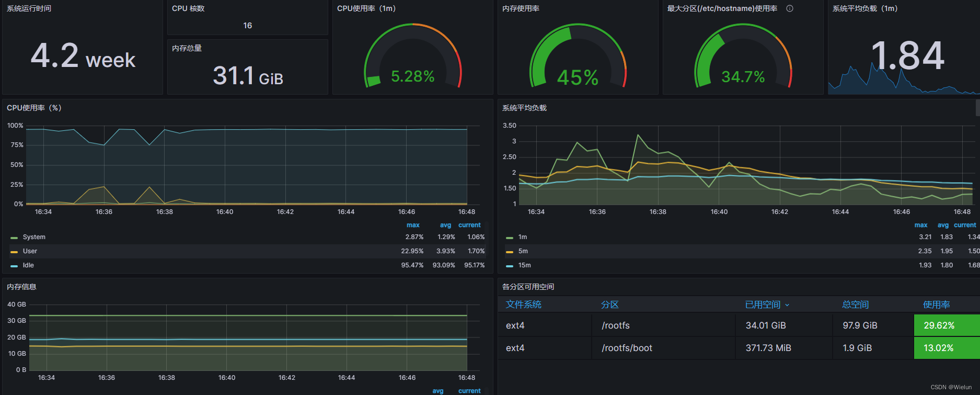The image size is (980, 395).
Task: Click the 29.62% usage cell
Action: (x=947, y=325)
